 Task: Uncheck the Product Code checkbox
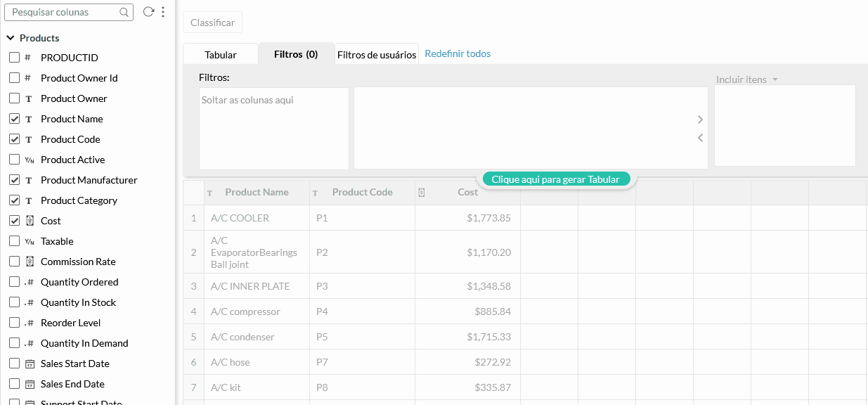coord(14,139)
